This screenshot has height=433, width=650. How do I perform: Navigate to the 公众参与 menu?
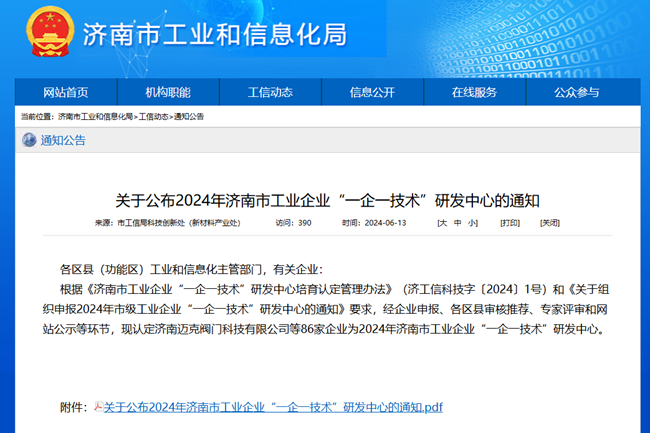click(x=576, y=93)
